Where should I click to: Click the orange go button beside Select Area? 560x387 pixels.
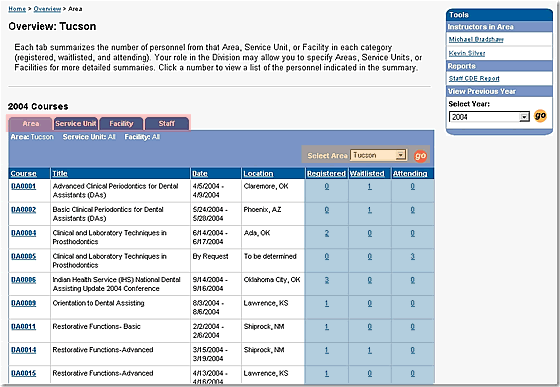(420, 156)
